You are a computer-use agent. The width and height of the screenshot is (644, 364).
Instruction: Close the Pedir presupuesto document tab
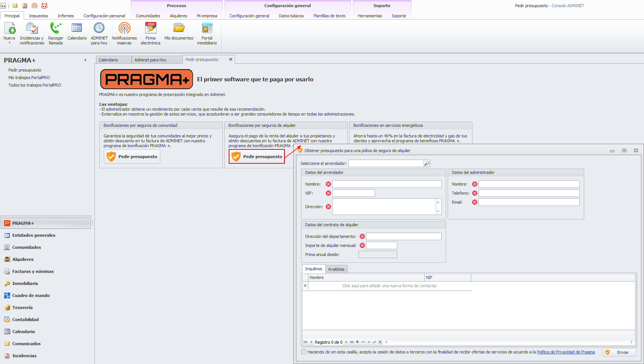(x=231, y=59)
